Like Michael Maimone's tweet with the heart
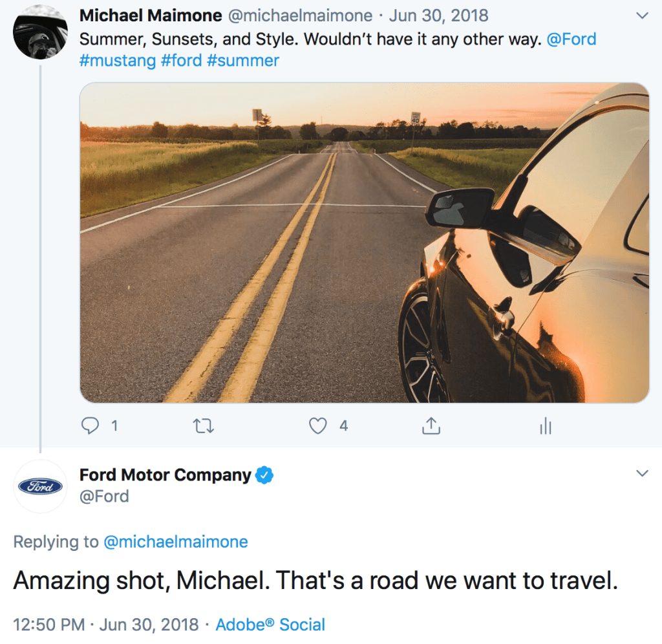 pos(317,425)
